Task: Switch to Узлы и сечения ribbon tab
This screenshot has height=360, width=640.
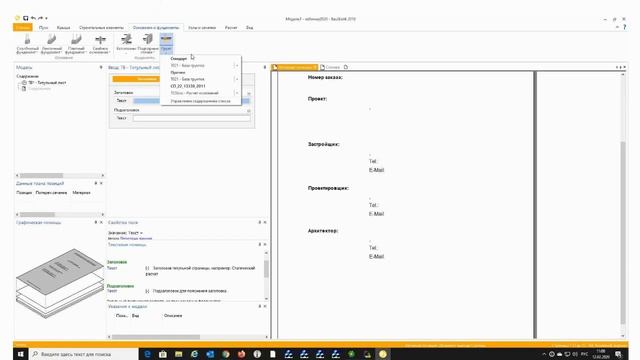Action: point(202,27)
